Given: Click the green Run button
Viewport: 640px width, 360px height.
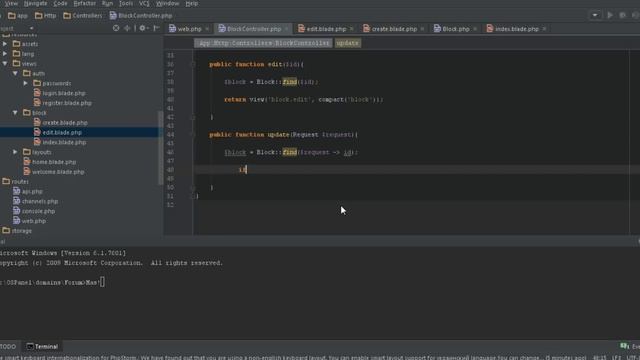Looking at the screenshot, I should click(x=610, y=15).
